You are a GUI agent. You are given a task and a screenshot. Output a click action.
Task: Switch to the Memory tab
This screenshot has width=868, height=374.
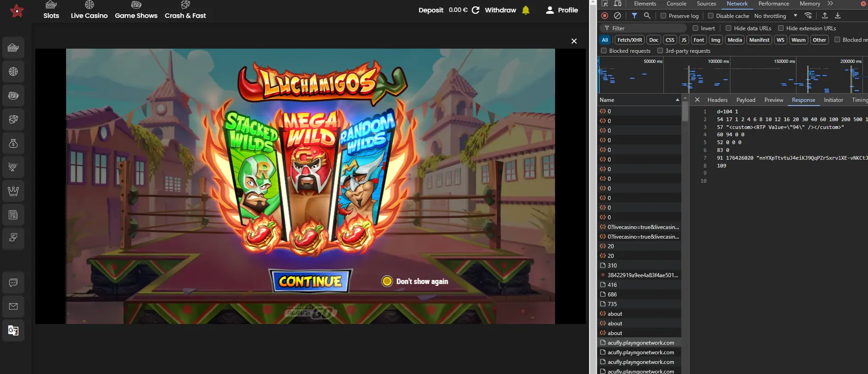point(810,4)
